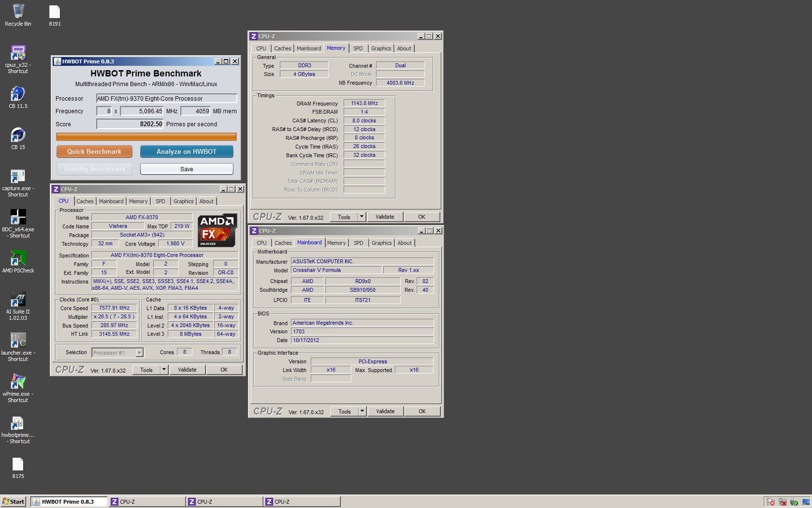
Task: Open Graphics tab in CPU-Z CPU window
Action: tap(184, 201)
